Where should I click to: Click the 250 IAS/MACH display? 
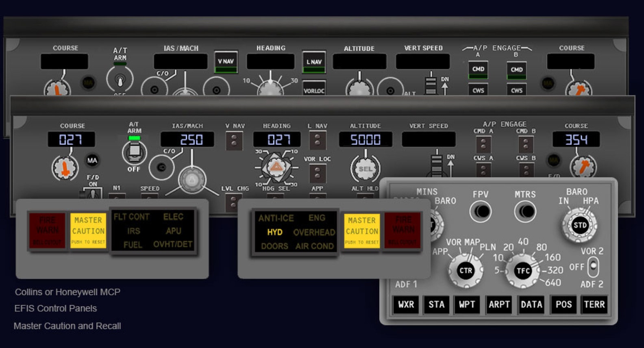pyautogui.click(x=187, y=139)
